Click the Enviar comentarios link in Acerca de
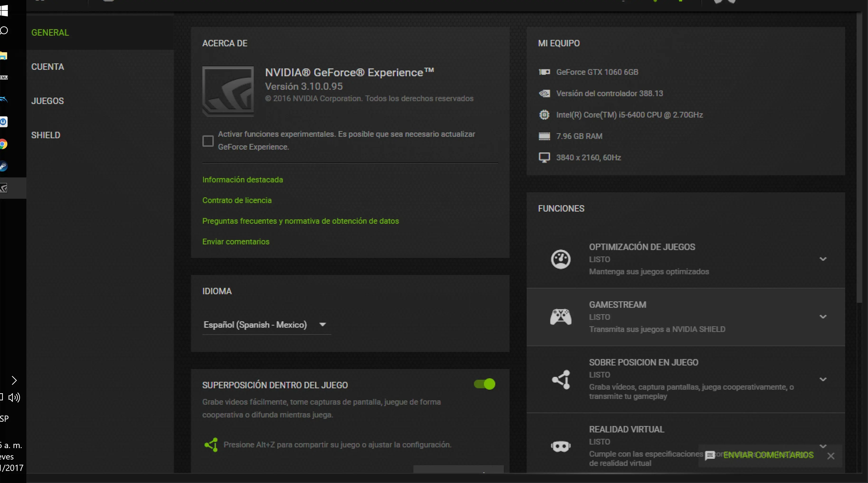The width and height of the screenshot is (868, 483). pyautogui.click(x=236, y=241)
